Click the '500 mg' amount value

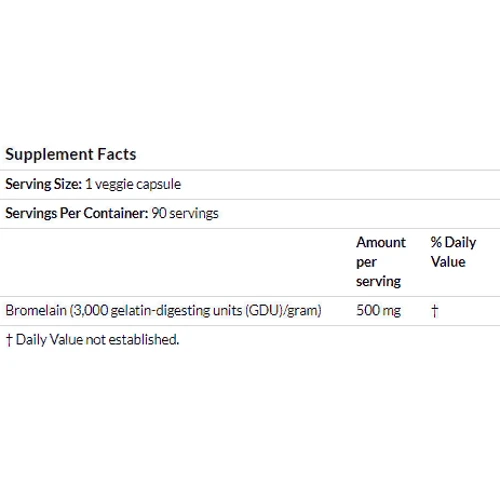[x=379, y=310]
